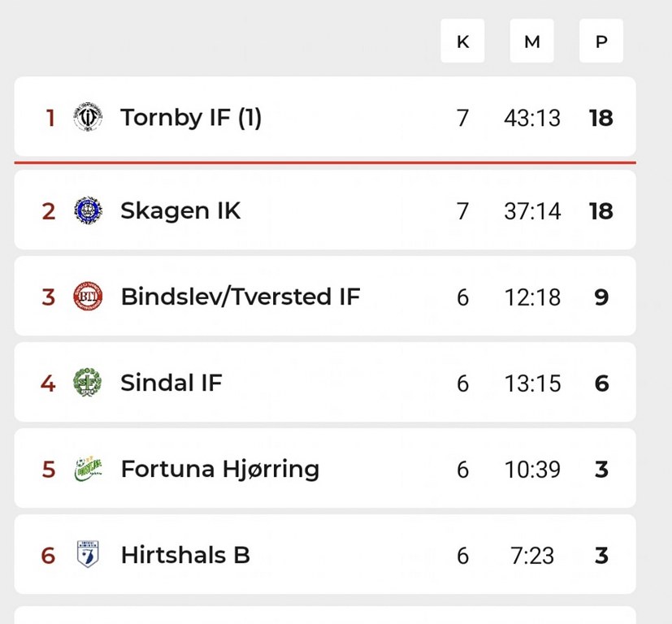Select the M column header
Screen dimensions: 672x624
coord(531,41)
